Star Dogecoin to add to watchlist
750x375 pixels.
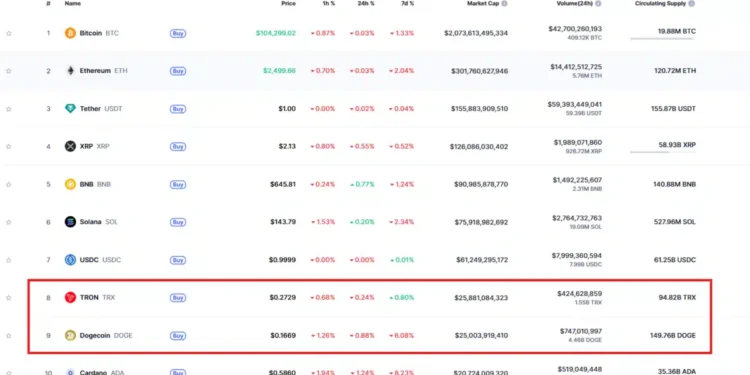pyautogui.click(x=9, y=335)
